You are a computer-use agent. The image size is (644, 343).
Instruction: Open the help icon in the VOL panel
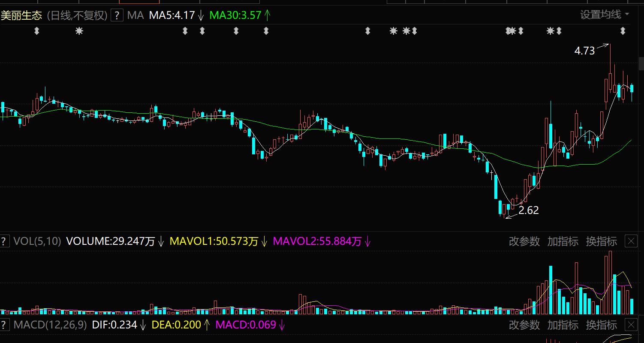4,241
